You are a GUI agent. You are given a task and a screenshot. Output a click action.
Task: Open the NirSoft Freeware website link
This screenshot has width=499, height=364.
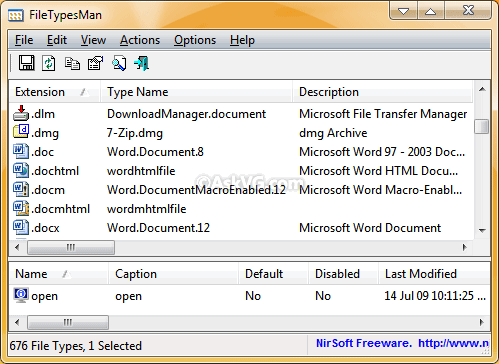click(x=402, y=343)
